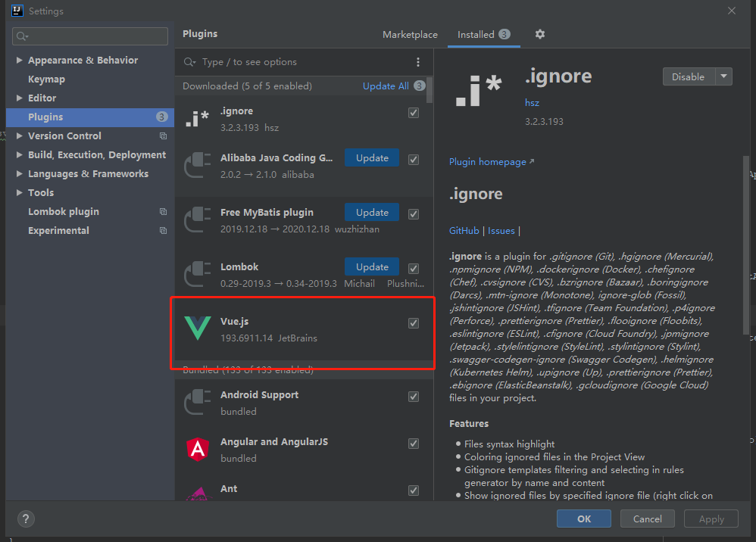Image resolution: width=756 pixels, height=542 pixels.
Task: Expand the Version Control tree node
Action: 18,135
